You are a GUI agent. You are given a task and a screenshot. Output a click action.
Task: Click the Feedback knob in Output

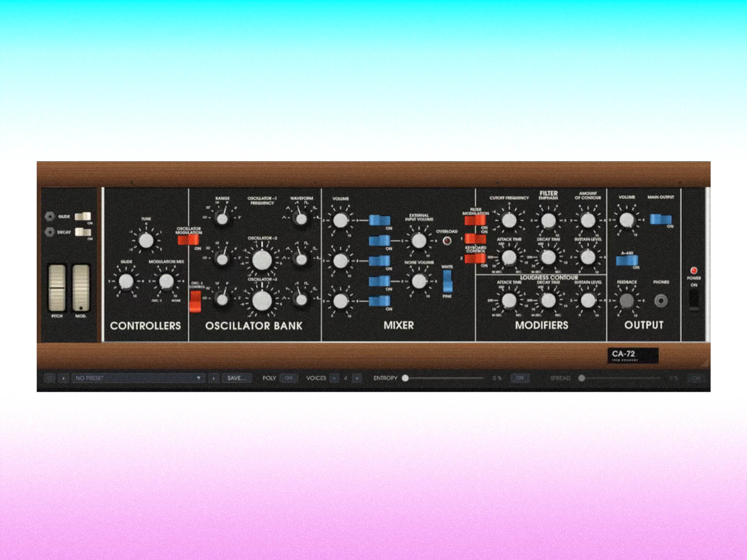click(x=627, y=301)
